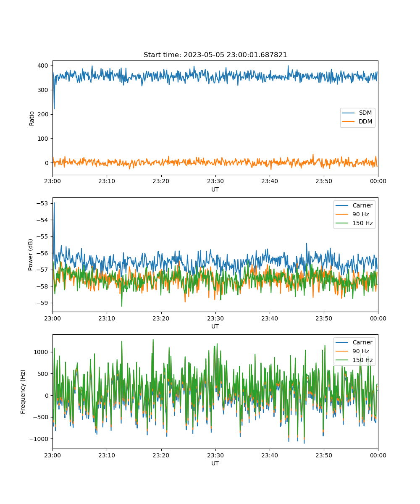Click the '23:20' tick under the Power plot
The height and width of the screenshot is (504, 420).
pyautogui.click(x=161, y=318)
